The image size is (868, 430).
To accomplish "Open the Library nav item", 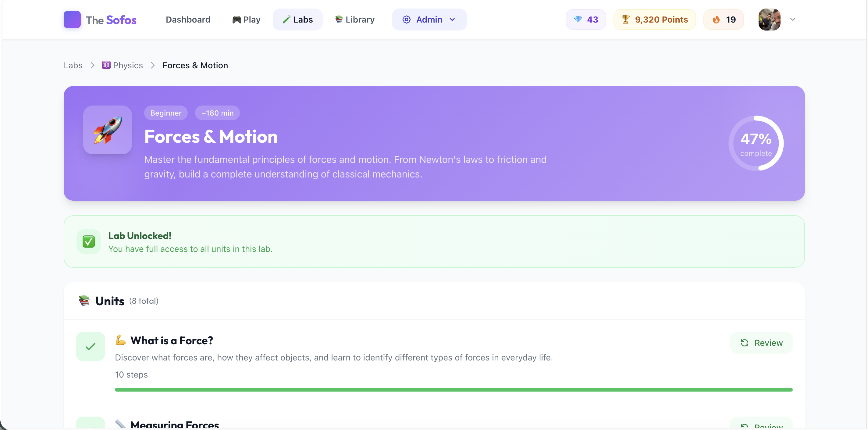I will (x=355, y=20).
